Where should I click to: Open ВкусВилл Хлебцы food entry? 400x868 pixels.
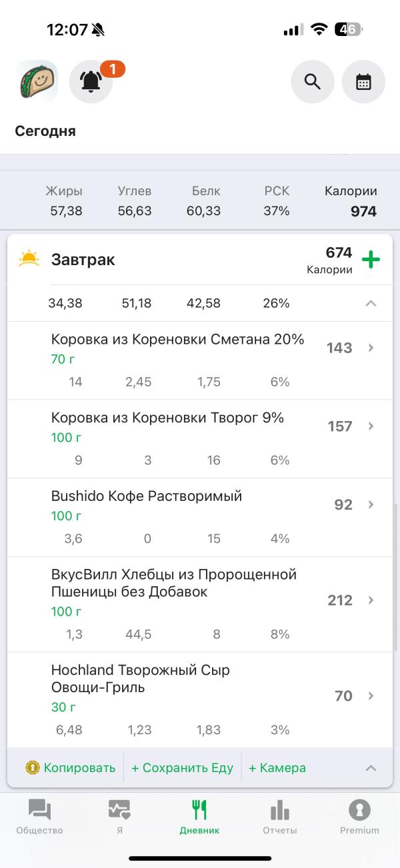[200, 604]
